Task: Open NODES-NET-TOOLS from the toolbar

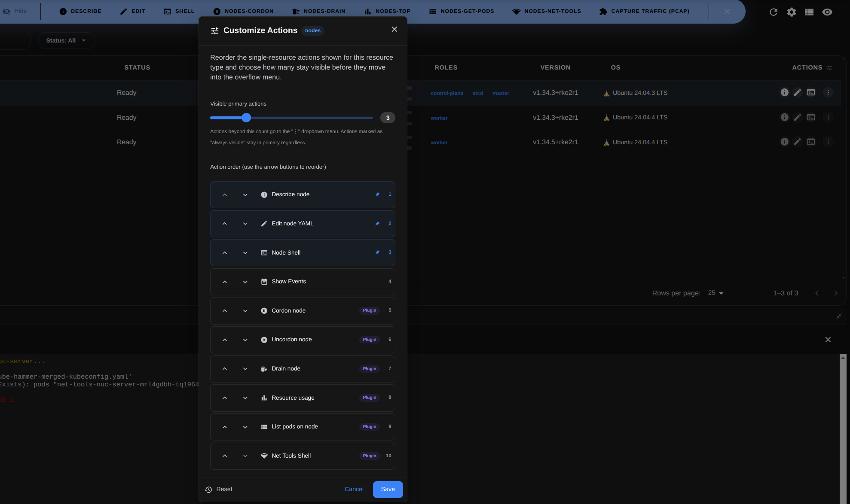Action: [546, 11]
